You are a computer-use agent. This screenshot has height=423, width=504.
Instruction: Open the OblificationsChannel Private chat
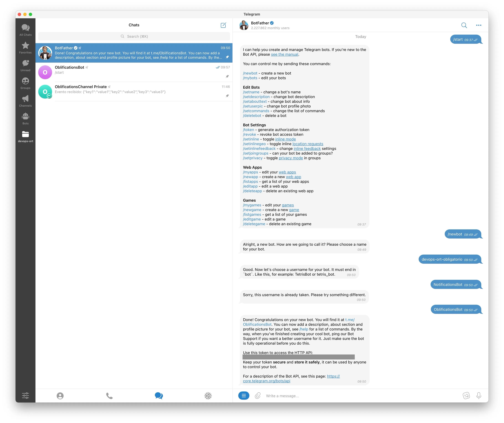pyautogui.click(x=134, y=92)
